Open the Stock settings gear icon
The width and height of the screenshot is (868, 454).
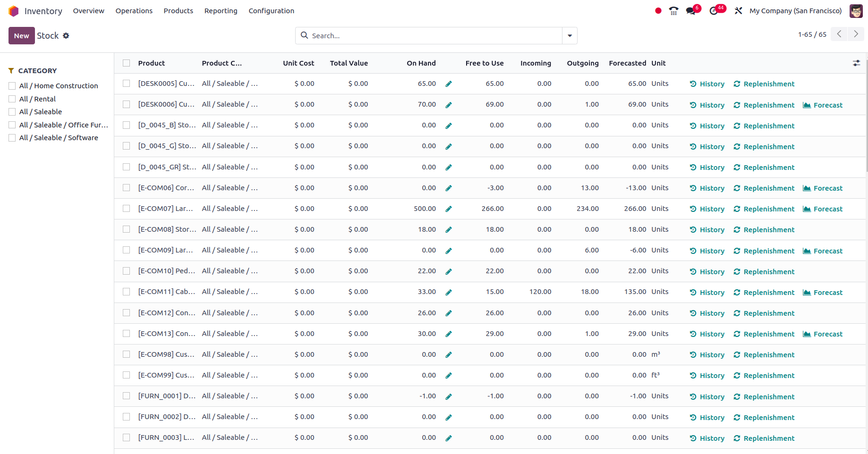click(66, 36)
